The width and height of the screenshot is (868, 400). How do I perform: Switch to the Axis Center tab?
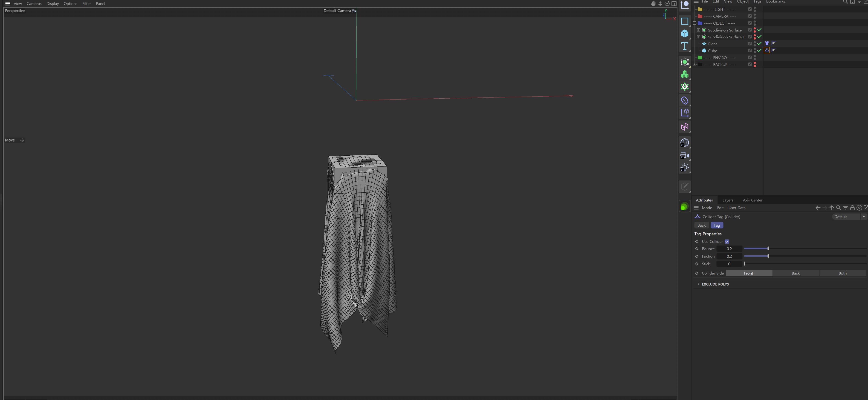coord(752,200)
